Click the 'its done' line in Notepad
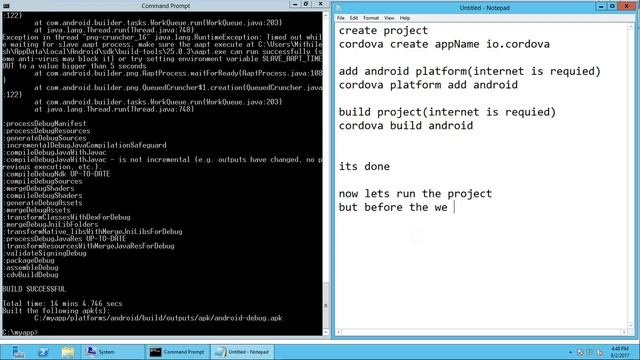 [x=364, y=167]
